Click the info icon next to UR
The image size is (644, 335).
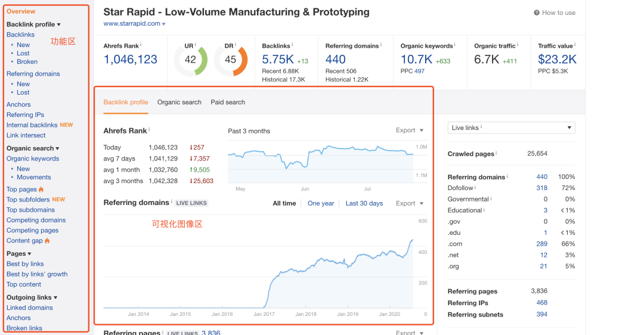pyautogui.click(x=195, y=44)
